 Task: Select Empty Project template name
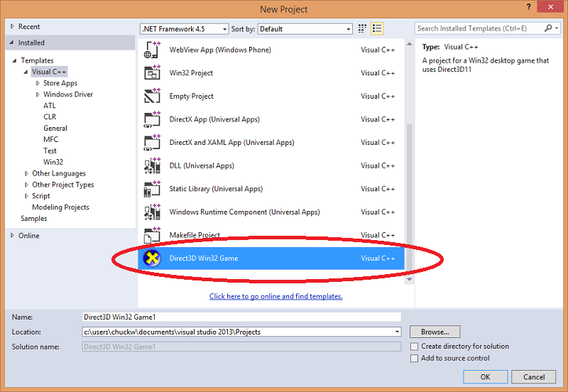click(191, 96)
